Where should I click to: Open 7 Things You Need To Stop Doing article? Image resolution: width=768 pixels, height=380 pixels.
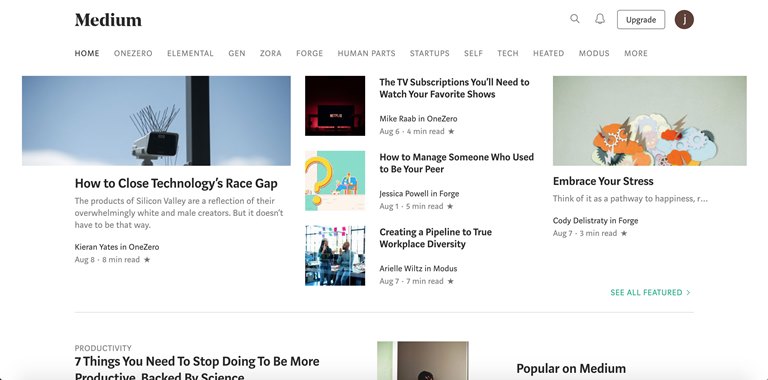pyautogui.click(x=197, y=368)
